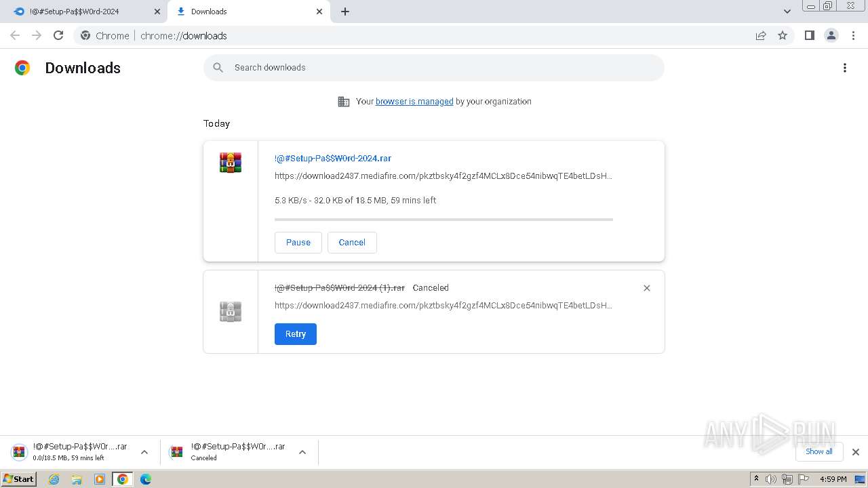
Task: Share this page icon in address bar
Action: click(x=761, y=35)
